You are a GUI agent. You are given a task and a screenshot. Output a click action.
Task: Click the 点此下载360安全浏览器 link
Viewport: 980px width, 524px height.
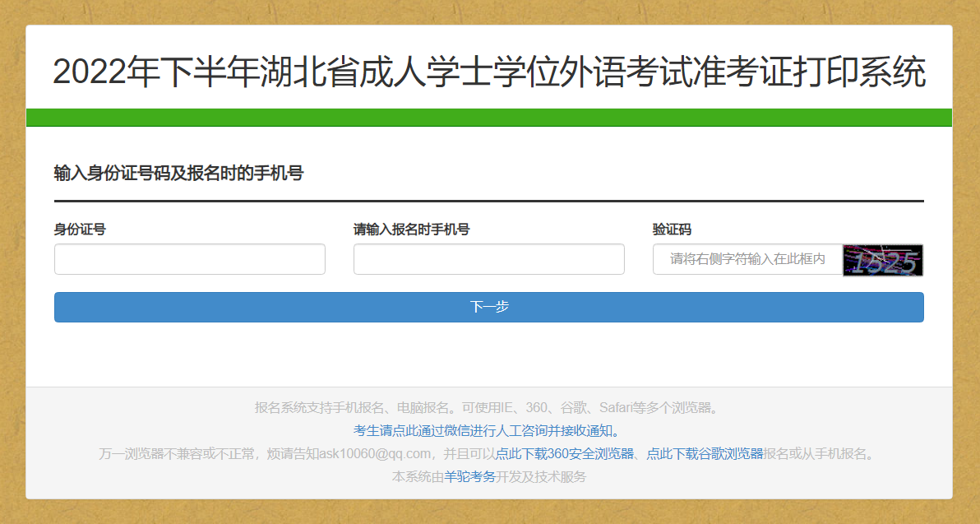[x=564, y=453]
